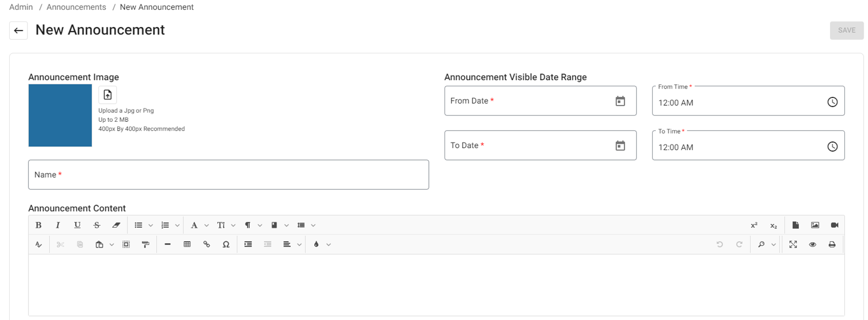Go to Announcements in the breadcrumb
This screenshot has width=868, height=320.
pyautogui.click(x=76, y=7)
